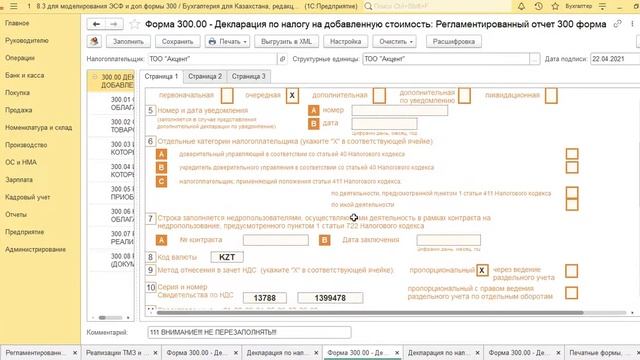The image size is (640, 360).
Task: Open Налогоплательщик field link icon
Action: [x=282, y=59]
